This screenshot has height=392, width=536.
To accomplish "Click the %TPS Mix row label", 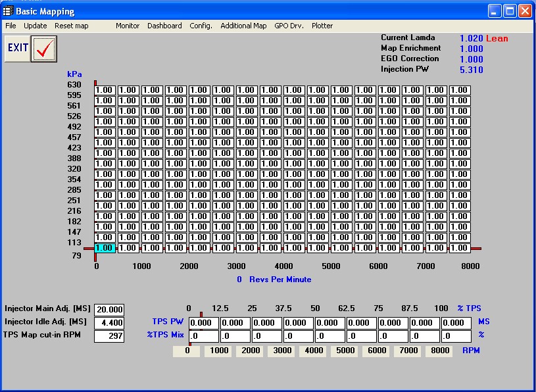I will click(x=166, y=335).
